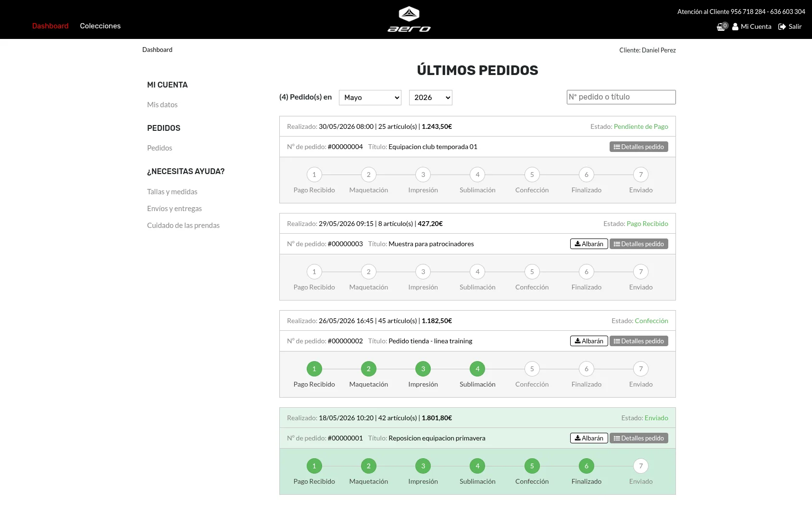Click the Pago Recibido status of order #00000003
Screen dimensions: 812x527
pyautogui.click(x=648, y=224)
